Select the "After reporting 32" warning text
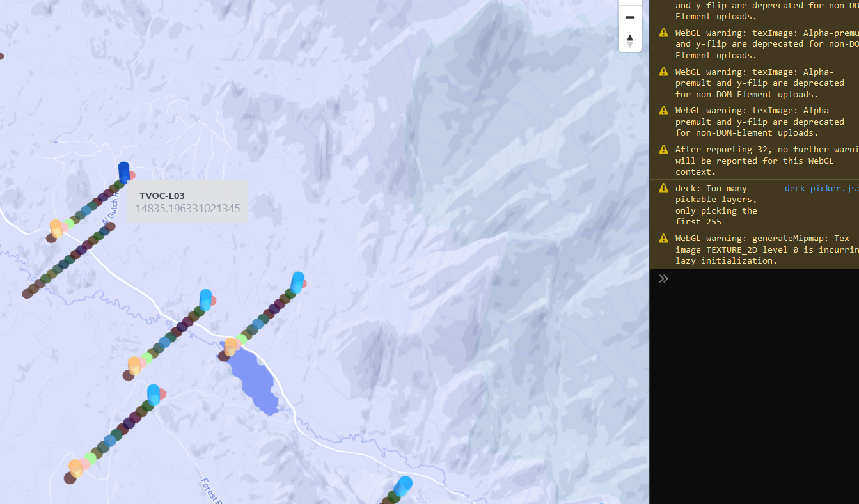859x504 pixels. 767,161
